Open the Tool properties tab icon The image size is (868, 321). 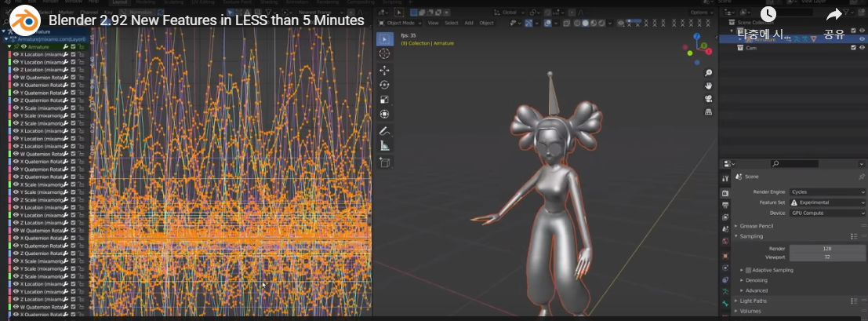coord(725,178)
